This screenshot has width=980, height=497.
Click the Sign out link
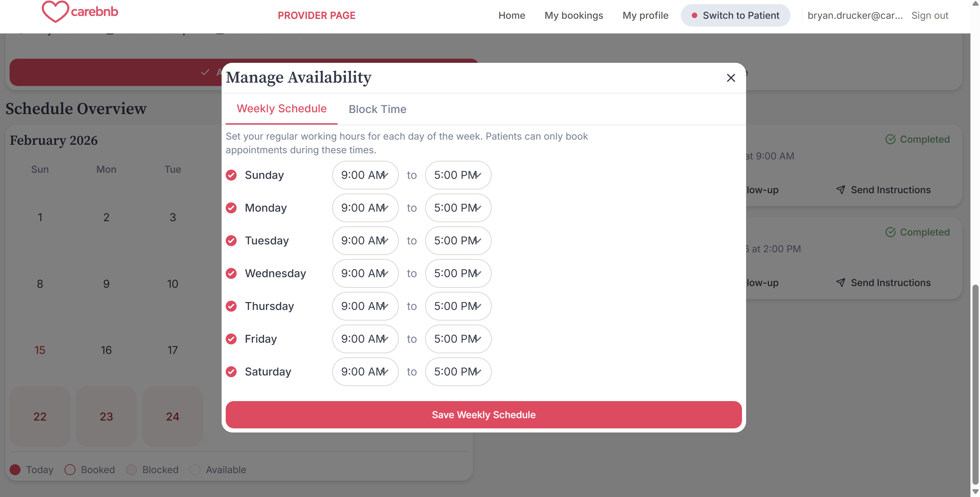[929, 16]
